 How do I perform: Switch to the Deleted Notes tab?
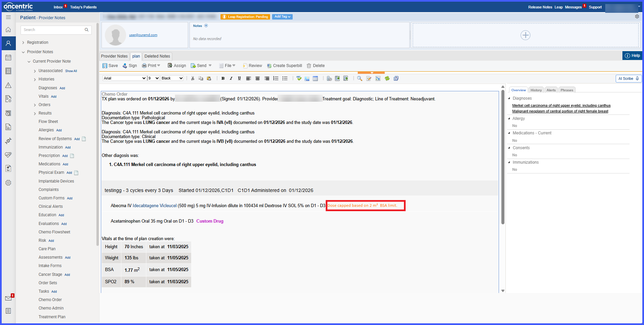click(x=157, y=56)
